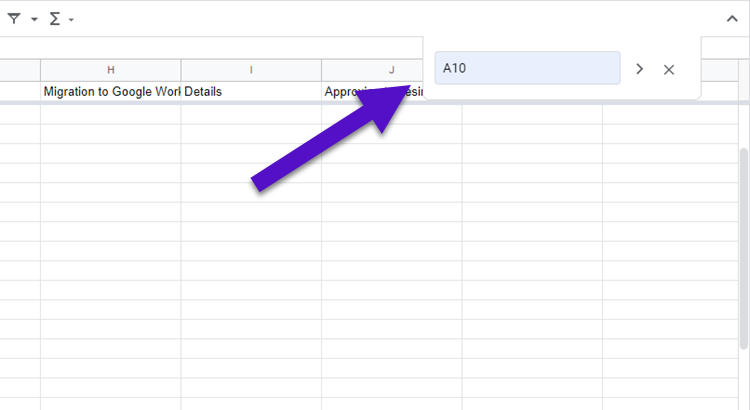Image resolution: width=750 pixels, height=410 pixels.
Task: Select the 'Migration to Google Worl' cell
Action: tap(110, 91)
